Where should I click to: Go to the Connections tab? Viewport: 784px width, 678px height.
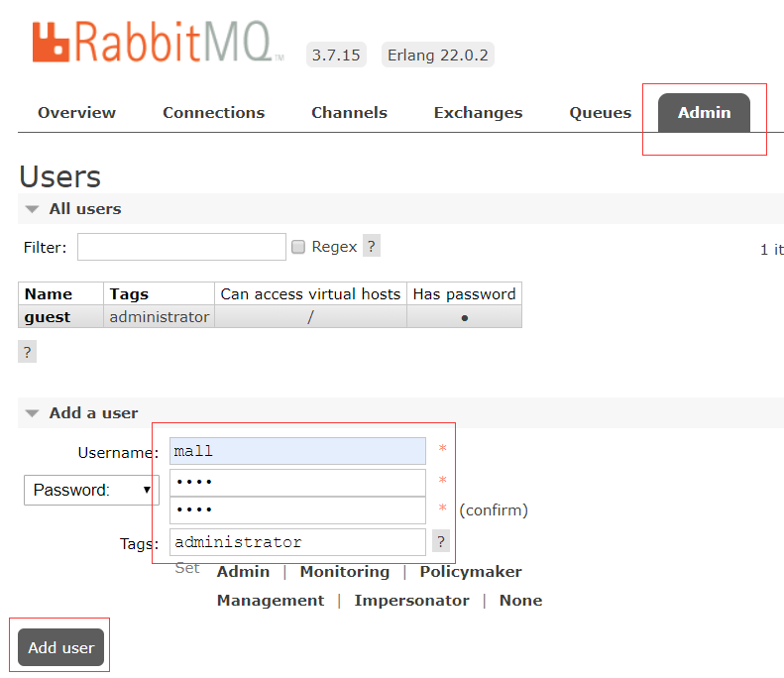click(213, 112)
